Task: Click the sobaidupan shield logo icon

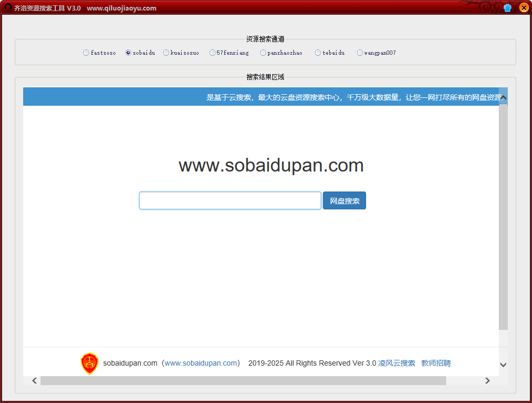Action: click(90, 364)
